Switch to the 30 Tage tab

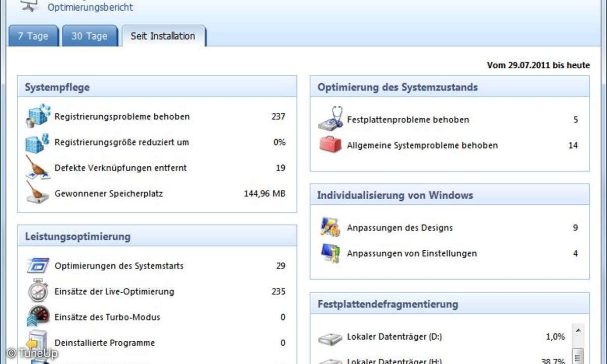[90, 36]
